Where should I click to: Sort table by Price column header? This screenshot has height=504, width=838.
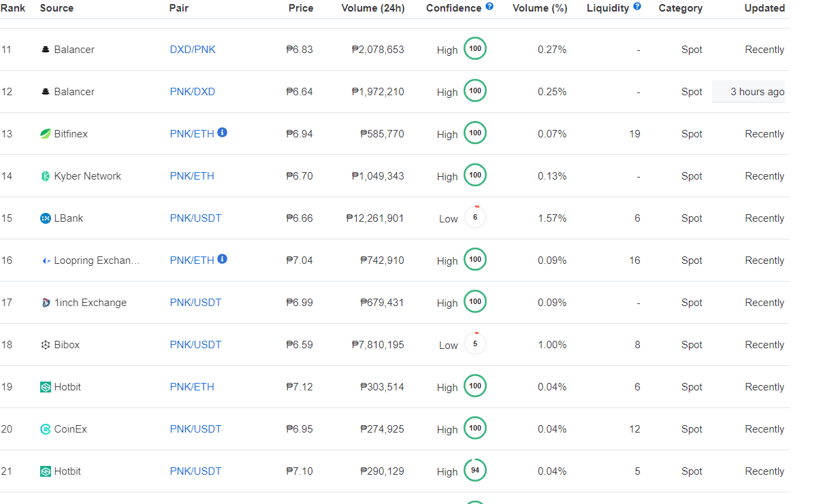pyautogui.click(x=301, y=8)
